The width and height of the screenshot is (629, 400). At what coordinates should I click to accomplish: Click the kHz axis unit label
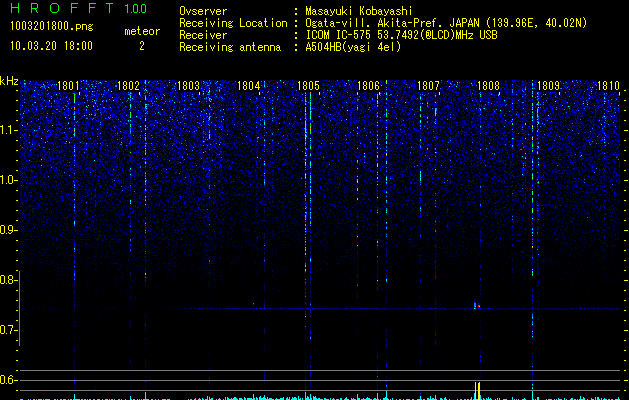click(9, 81)
